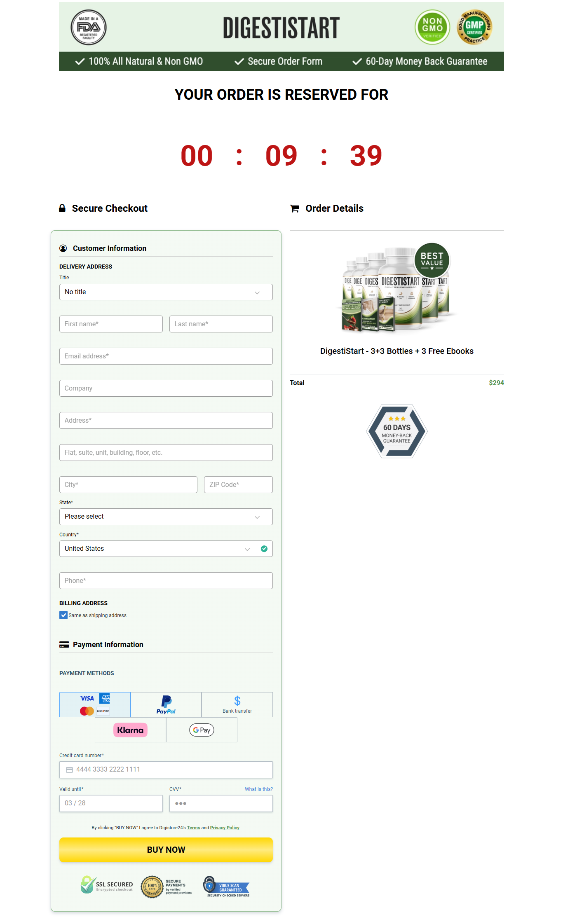Click the Best Value badge on product image

432,260
